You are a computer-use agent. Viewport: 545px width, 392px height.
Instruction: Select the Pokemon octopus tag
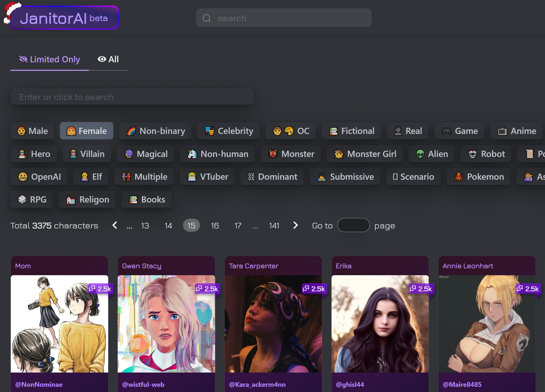478,177
